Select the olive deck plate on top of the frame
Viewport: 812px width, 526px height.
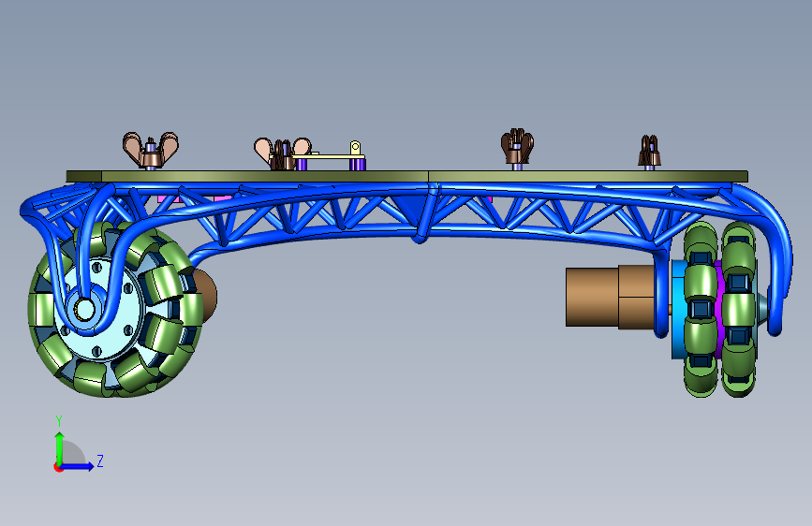click(x=406, y=177)
